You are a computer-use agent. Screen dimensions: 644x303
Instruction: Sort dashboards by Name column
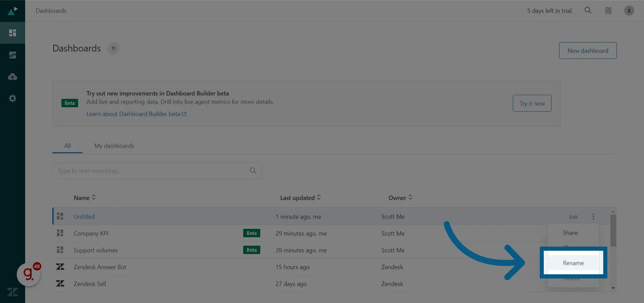(x=85, y=198)
